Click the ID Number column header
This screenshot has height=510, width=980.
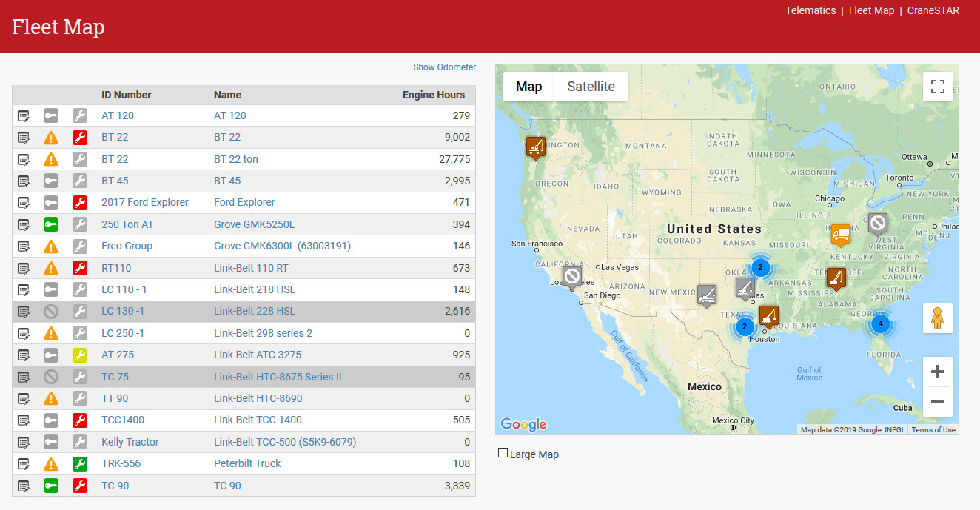[127, 95]
